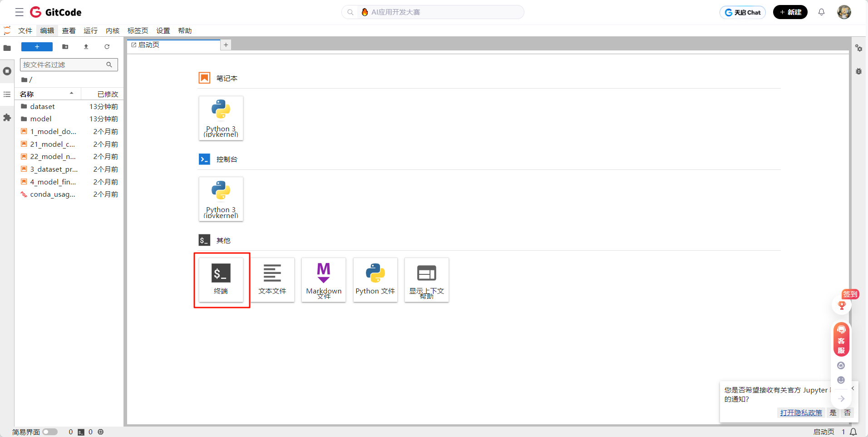Image resolution: width=868 pixels, height=437 pixels.
Task: Sort files by 名称 column header
Action: pos(48,94)
